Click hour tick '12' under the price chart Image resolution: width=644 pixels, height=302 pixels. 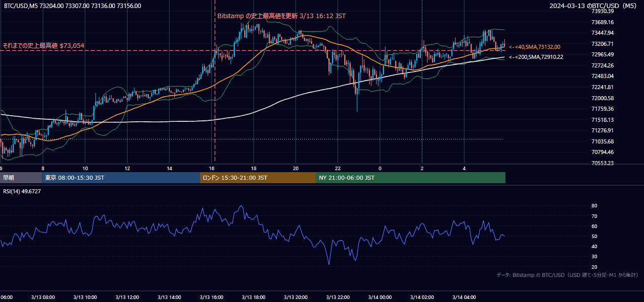(x=127, y=169)
